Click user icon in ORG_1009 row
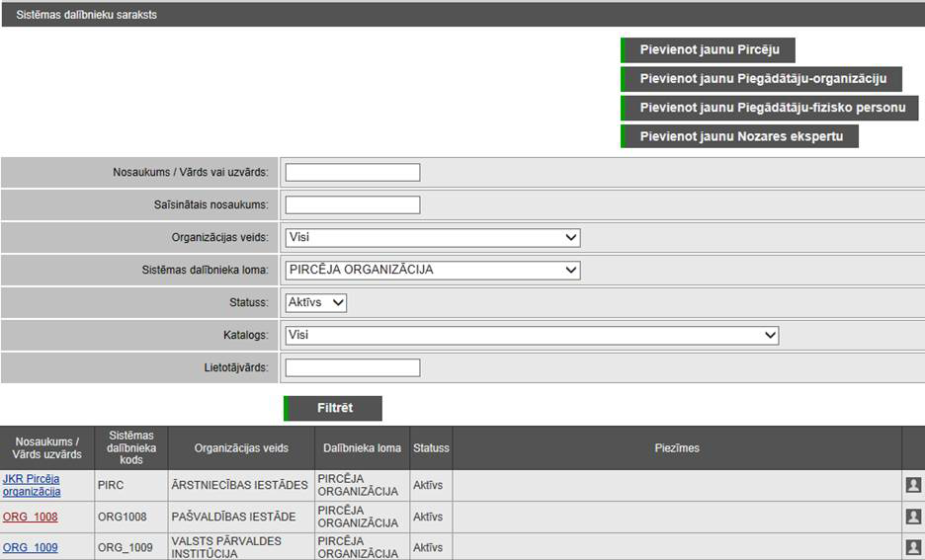The height and width of the screenshot is (560, 925). [x=913, y=547]
